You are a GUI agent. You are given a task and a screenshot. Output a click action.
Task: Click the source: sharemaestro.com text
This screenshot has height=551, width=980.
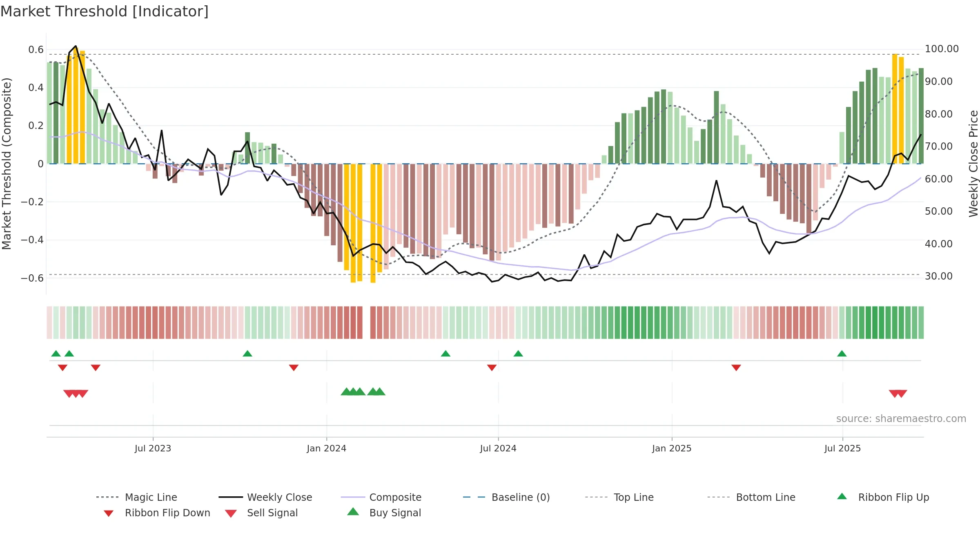[x=901, y=419]
